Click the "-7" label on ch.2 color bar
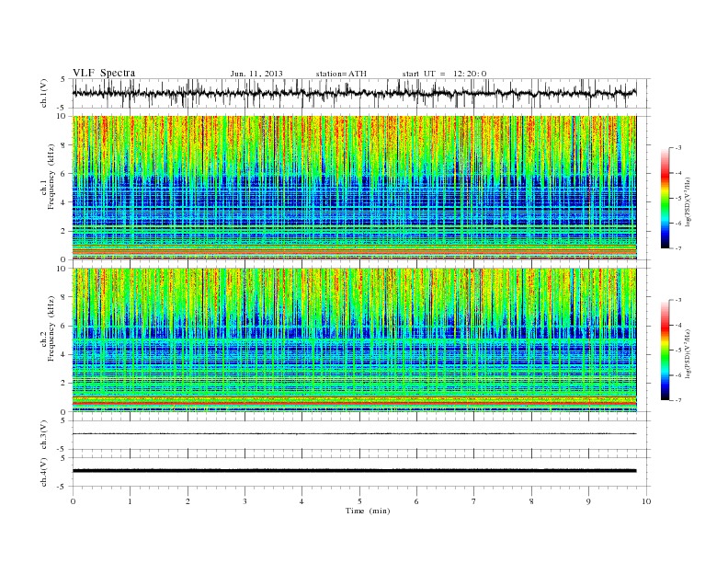728x563 pixels. [x=677, y=400]
